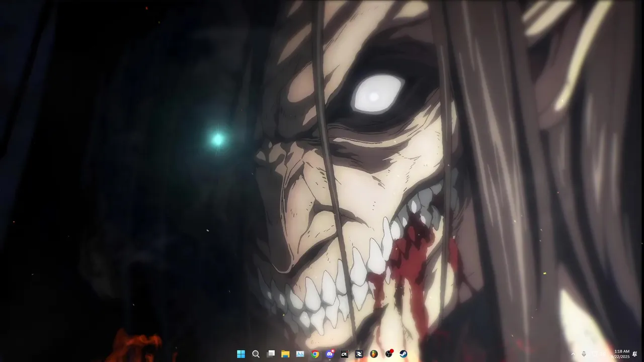The width and height of the screenshot is (644, 362).
Task: Launch Steam from the taskbar
Action: [404, 354]
